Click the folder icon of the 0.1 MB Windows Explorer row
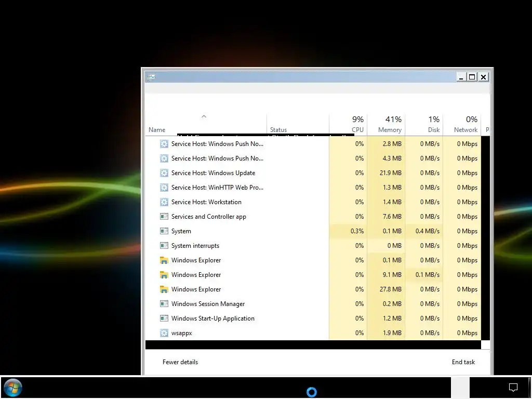The image size is (532, 399). pos(164,260)
